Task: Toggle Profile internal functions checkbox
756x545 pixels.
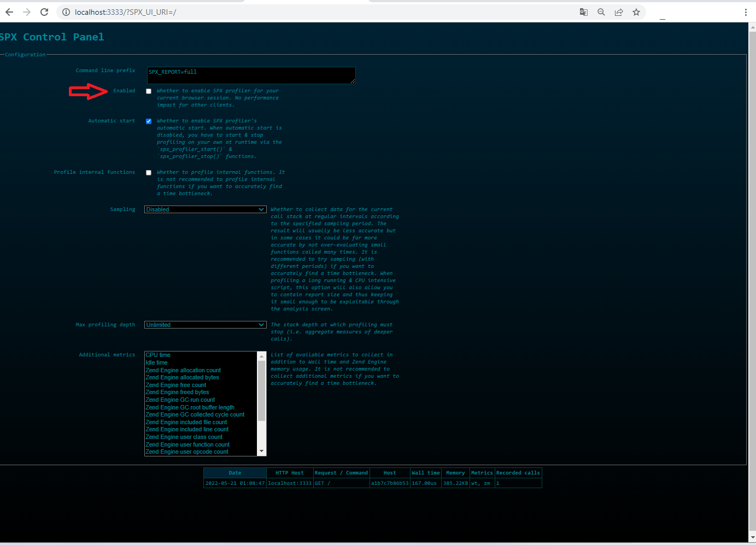Action: click(x=149, y=173)
